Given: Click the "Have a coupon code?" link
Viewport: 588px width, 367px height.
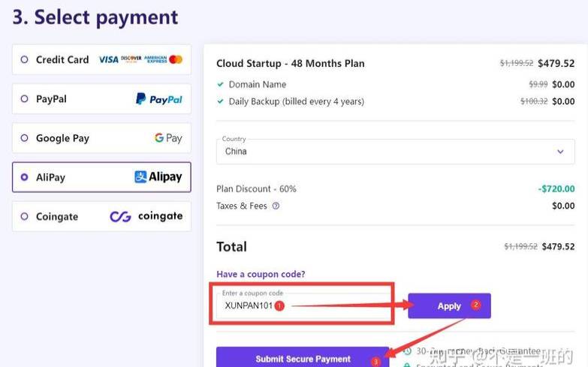Looking at the screenshot, I should [x=261, y=274].
